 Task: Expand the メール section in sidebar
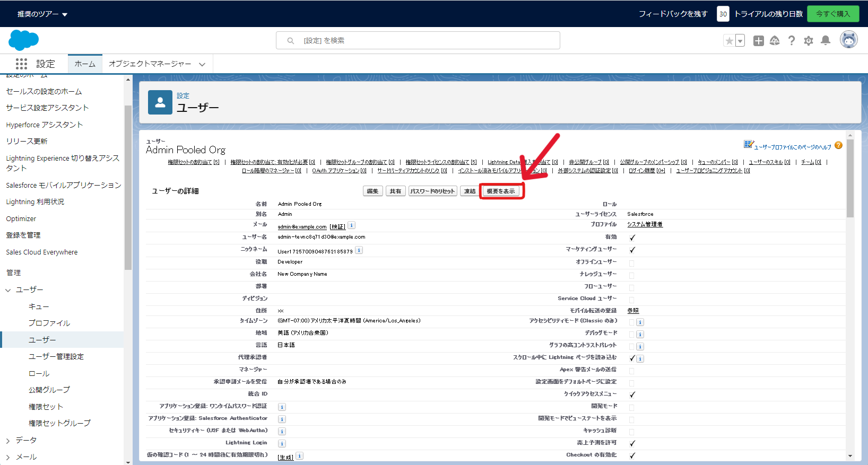[x=8, y=457]
